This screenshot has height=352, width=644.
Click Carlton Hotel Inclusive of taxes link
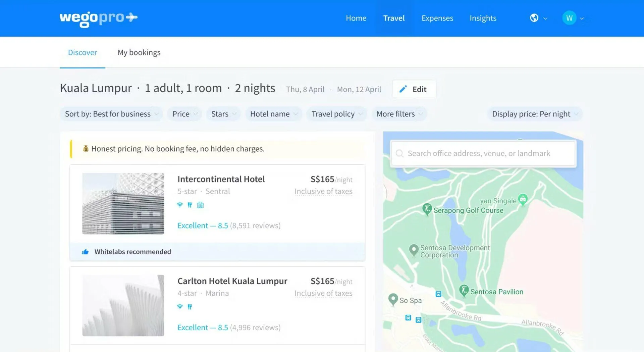click(323, 293)
